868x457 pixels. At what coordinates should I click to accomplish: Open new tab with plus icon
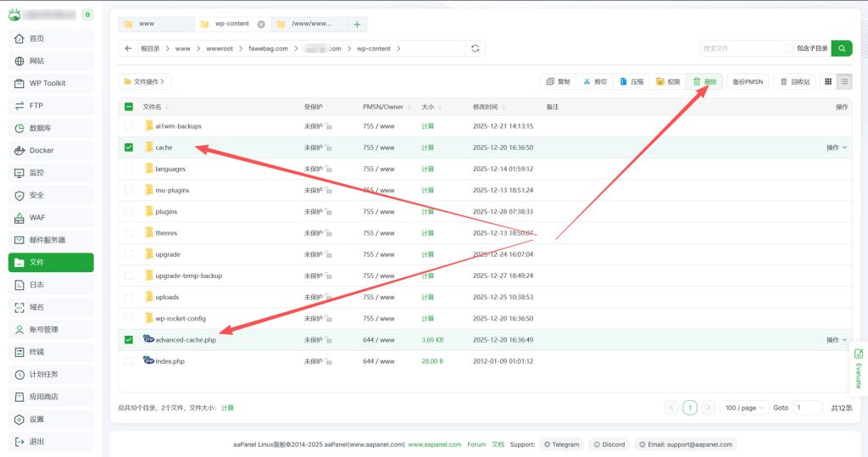pos(357,25)
